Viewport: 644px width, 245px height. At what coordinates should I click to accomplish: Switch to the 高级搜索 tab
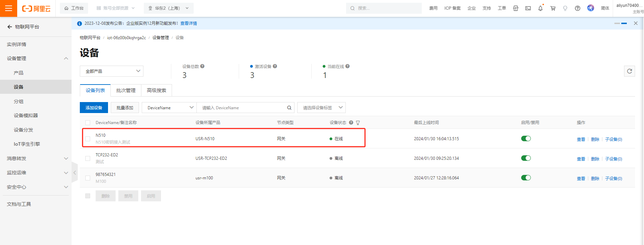click(156, 90)
